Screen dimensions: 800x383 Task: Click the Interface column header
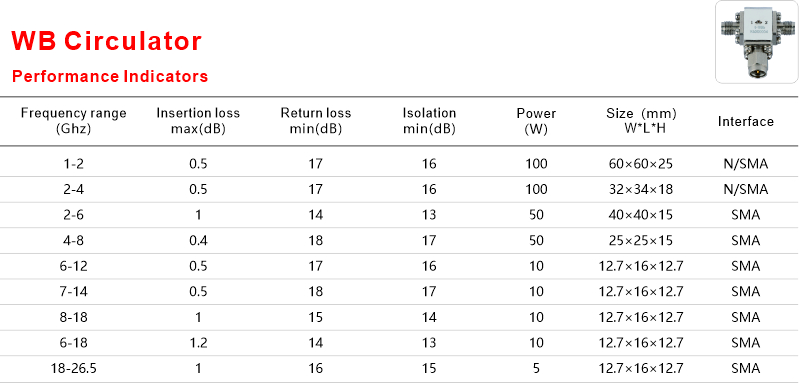click(x=745, y=121)
